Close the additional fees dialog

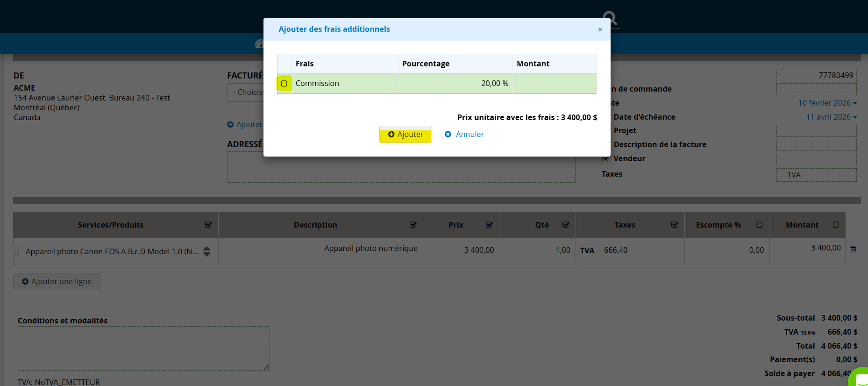[x=600, y=29]
